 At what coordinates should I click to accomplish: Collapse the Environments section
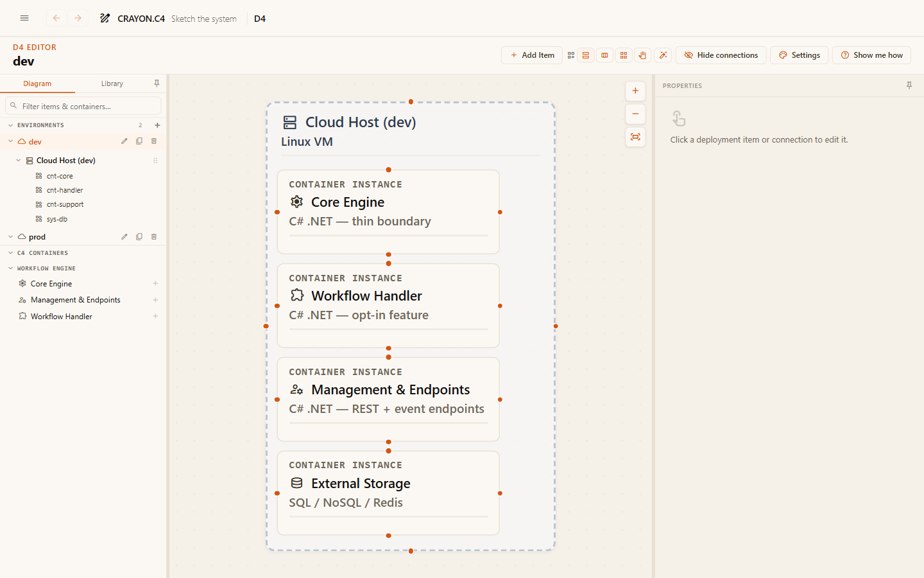(x=10, y=125)
